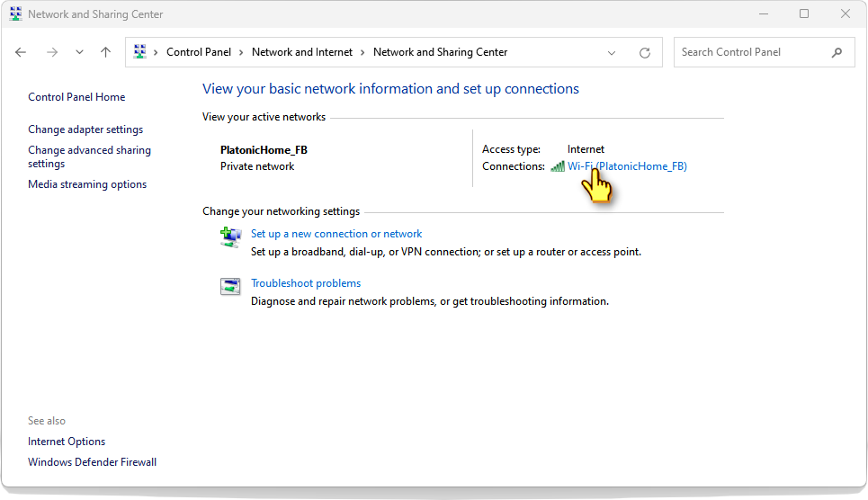
Task: Click the Private network text
Action: click(257, 166)
